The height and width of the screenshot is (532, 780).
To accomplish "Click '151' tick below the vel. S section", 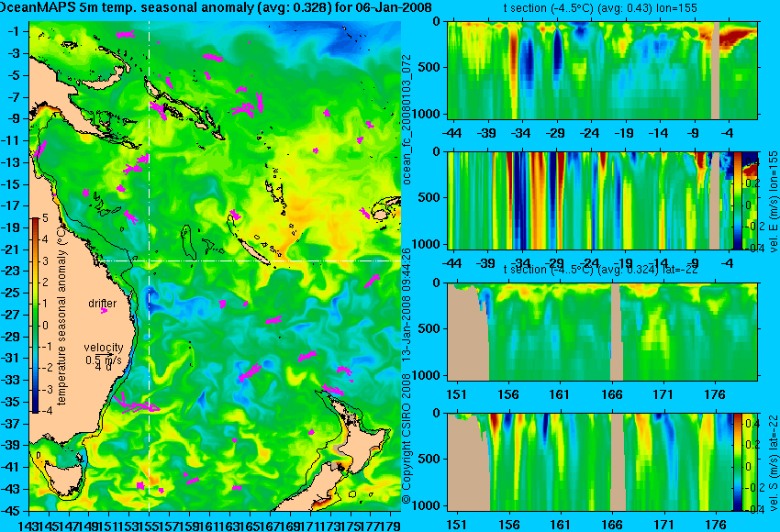I will coord(456,525).
